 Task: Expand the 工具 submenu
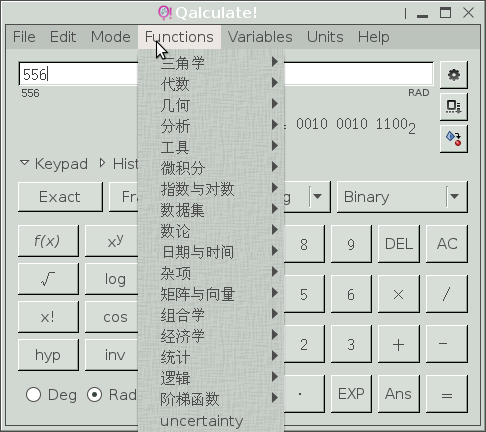tap(211, 147)
